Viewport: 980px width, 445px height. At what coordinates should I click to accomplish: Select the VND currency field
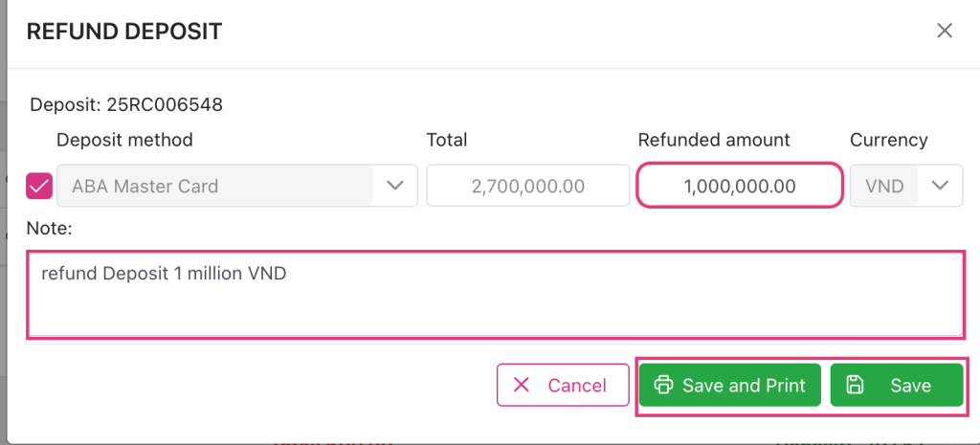[884, 186]
